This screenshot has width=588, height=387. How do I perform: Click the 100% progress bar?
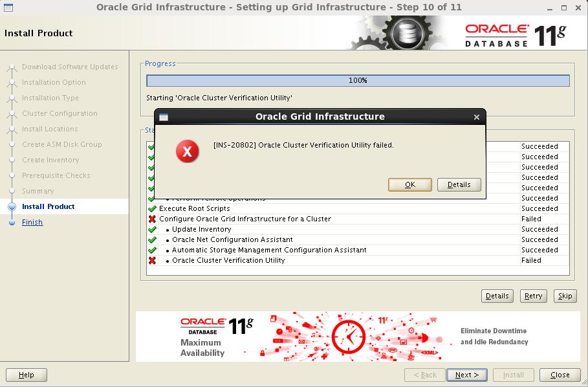[x=358, y=80]
